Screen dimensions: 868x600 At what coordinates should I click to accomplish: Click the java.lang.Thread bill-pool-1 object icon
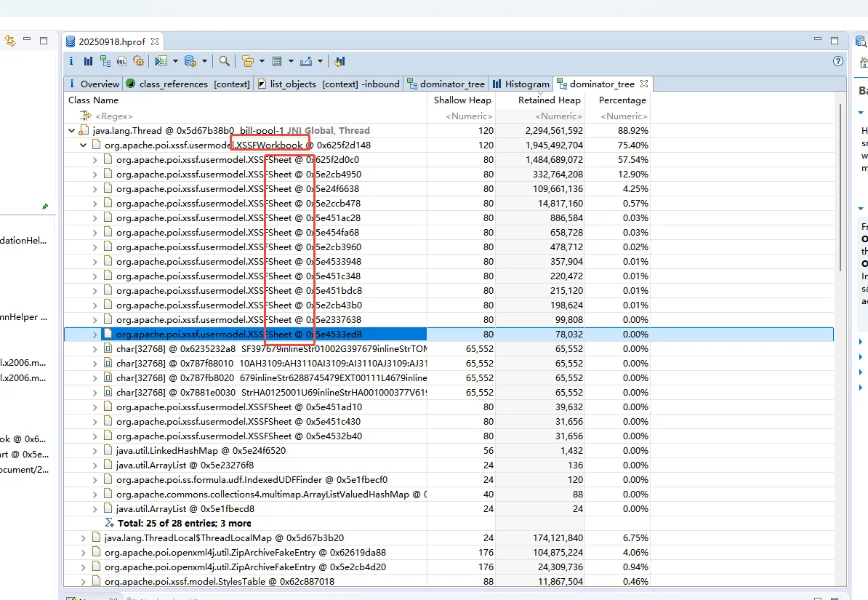84,130
